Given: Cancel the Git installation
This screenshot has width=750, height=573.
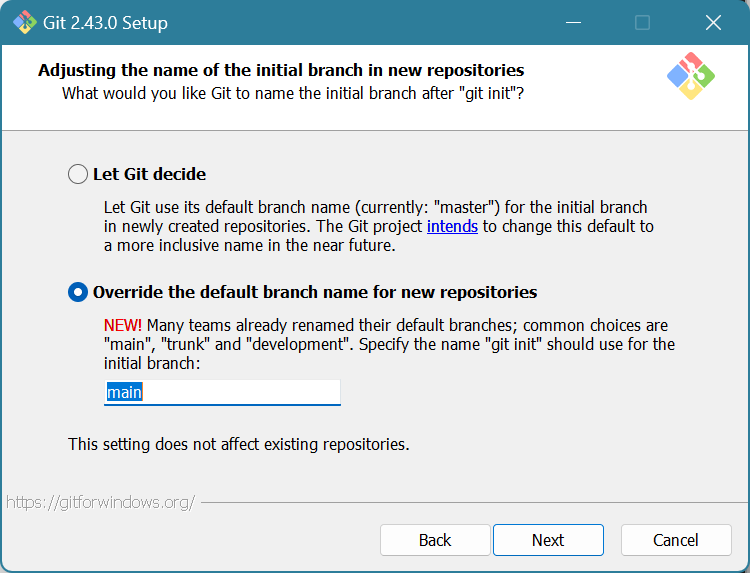Looking at the screenshot, I should [676, 540].
